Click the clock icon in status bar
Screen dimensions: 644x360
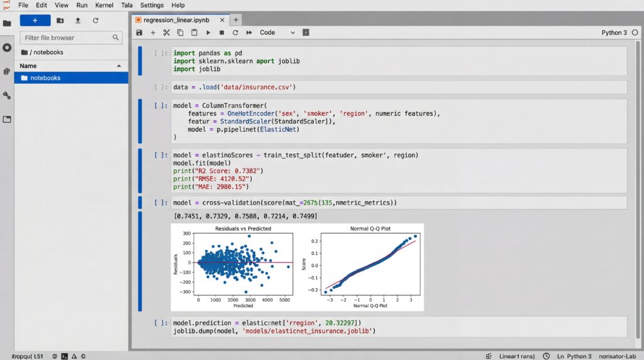[547, 356]
